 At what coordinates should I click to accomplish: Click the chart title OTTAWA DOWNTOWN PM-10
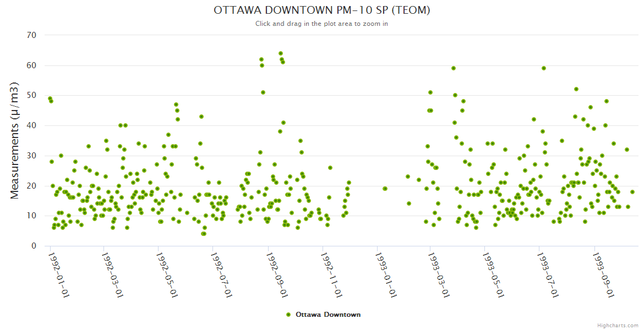[321, 10]
